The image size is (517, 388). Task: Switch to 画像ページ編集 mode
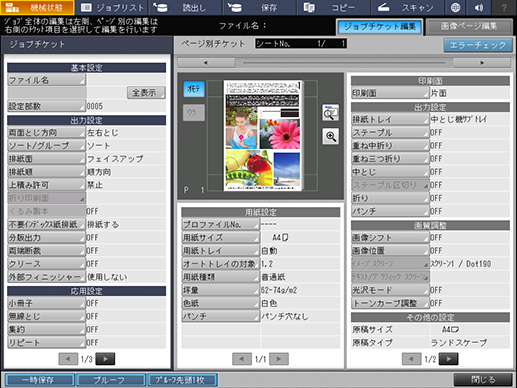(x=469, y=26)
